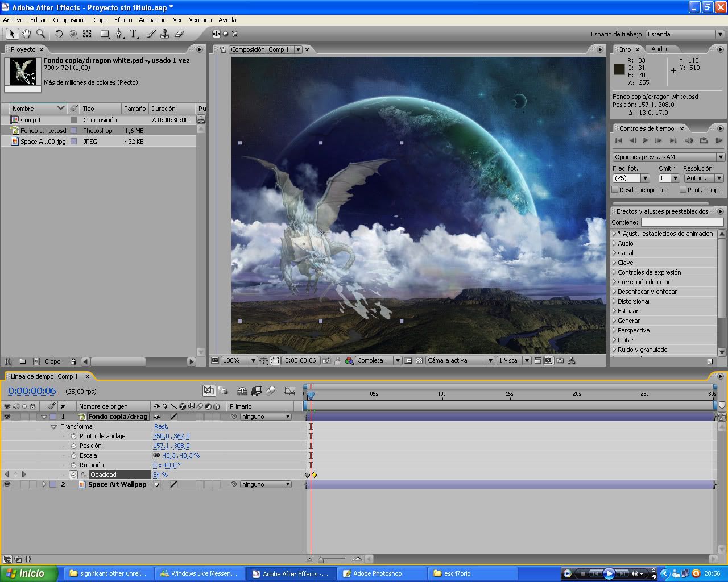728x582 pixels.
Task: Expand the Corrección de color effects category
Action: (x=614, y=282)
